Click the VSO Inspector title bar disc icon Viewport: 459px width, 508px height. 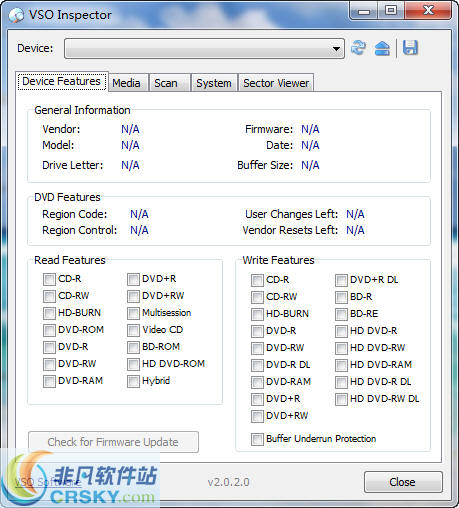(16, 15)
